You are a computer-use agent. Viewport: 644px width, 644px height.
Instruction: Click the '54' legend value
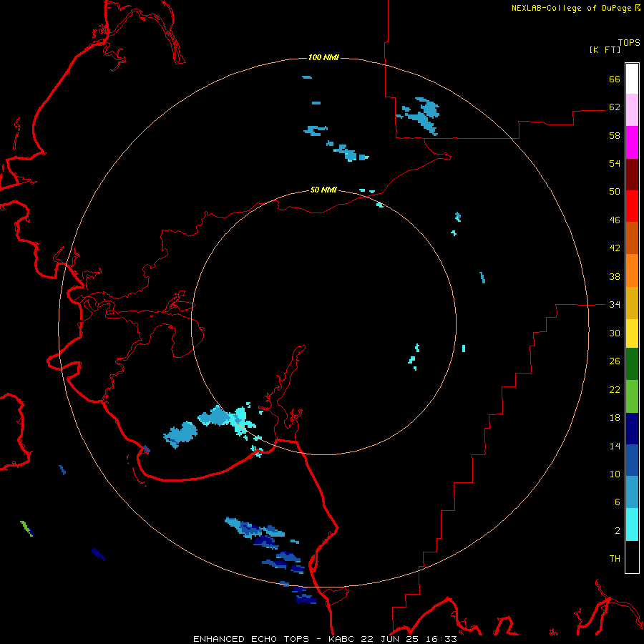click(x=615, y=163)
